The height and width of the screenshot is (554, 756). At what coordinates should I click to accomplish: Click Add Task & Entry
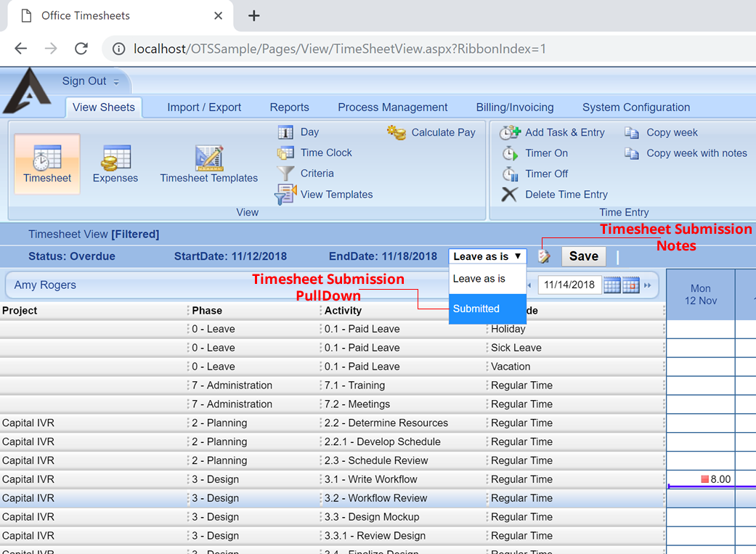pyautogui.click(x=564, y=133)
